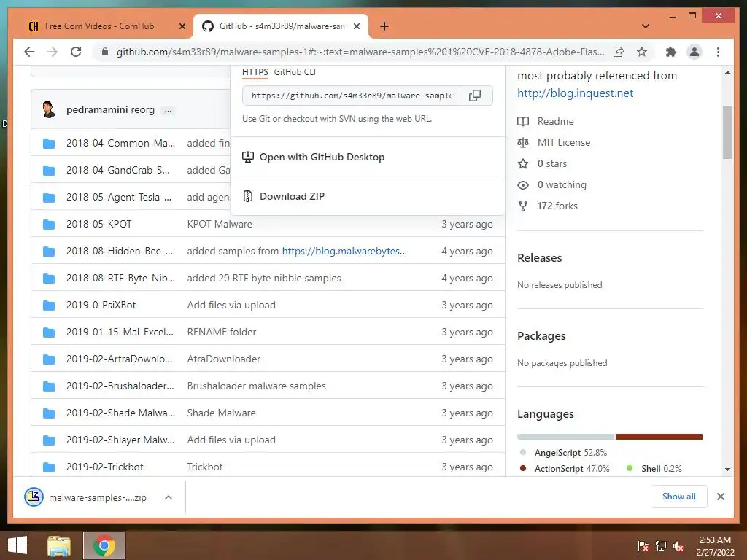Screen dimensions: 747x560
Task: Close the downloads bar
Action: (721, 497)
